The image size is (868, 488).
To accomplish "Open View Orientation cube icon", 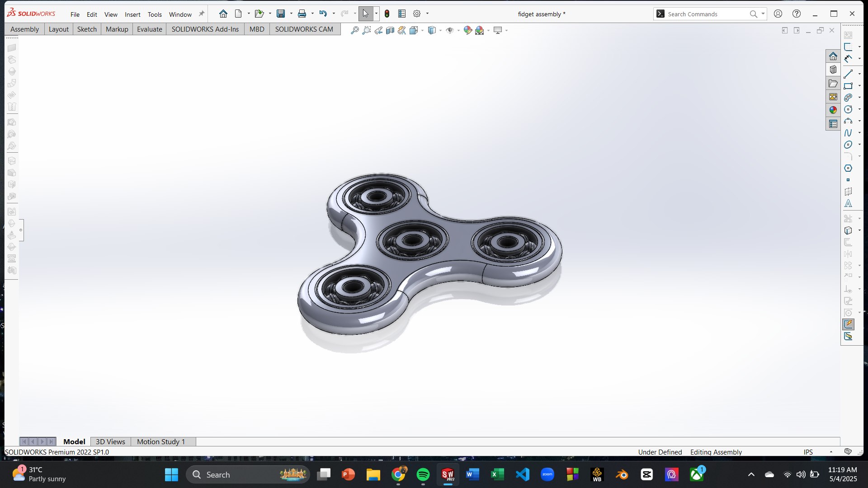I will click(x=413, y=30).
